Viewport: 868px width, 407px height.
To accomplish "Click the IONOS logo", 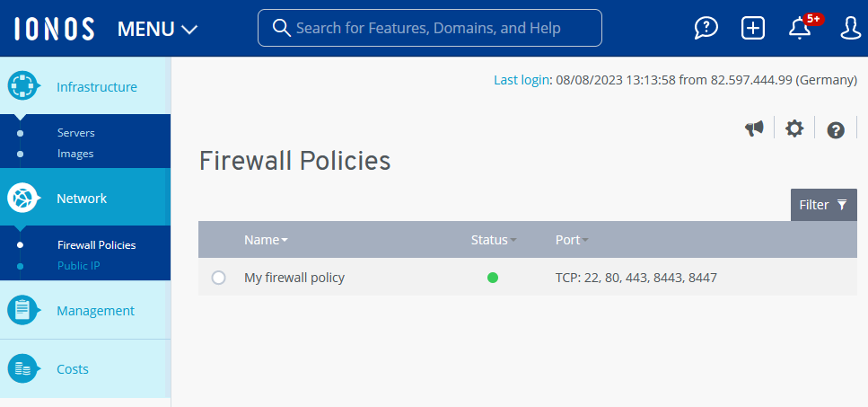I will click(x=54, y=29).
